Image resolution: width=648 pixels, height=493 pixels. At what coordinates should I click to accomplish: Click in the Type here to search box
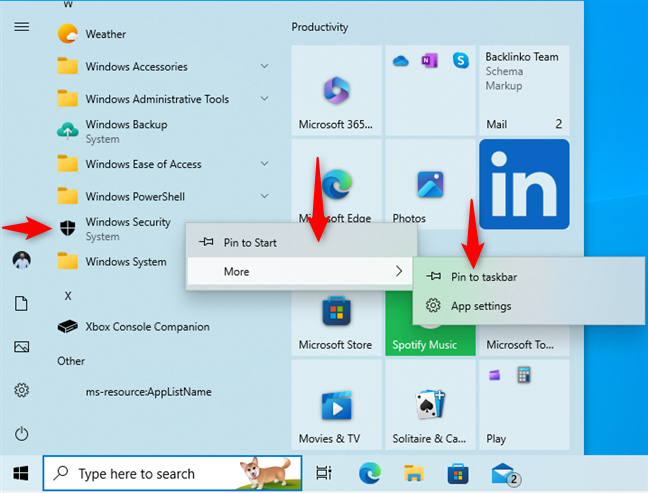point(172,474)
